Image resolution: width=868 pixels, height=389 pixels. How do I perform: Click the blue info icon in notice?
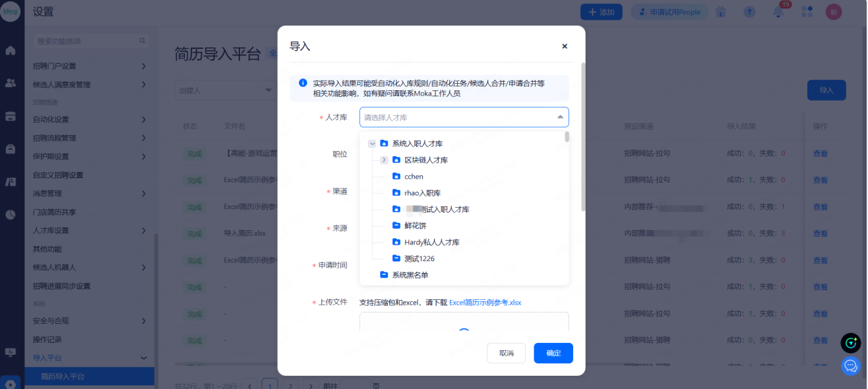303,83
